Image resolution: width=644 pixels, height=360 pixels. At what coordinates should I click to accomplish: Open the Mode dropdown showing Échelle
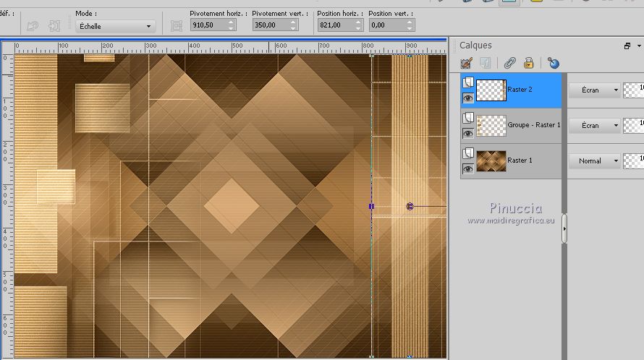116,26
